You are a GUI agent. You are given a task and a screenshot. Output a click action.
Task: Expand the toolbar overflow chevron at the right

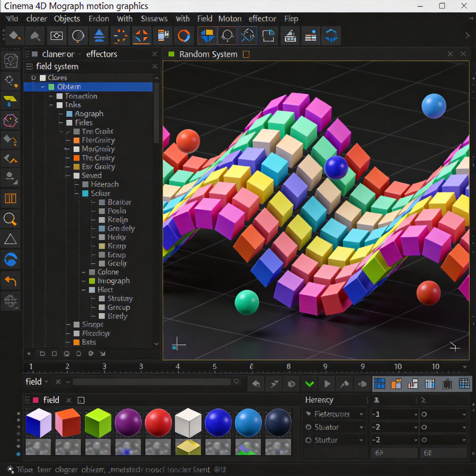[467, 36]
